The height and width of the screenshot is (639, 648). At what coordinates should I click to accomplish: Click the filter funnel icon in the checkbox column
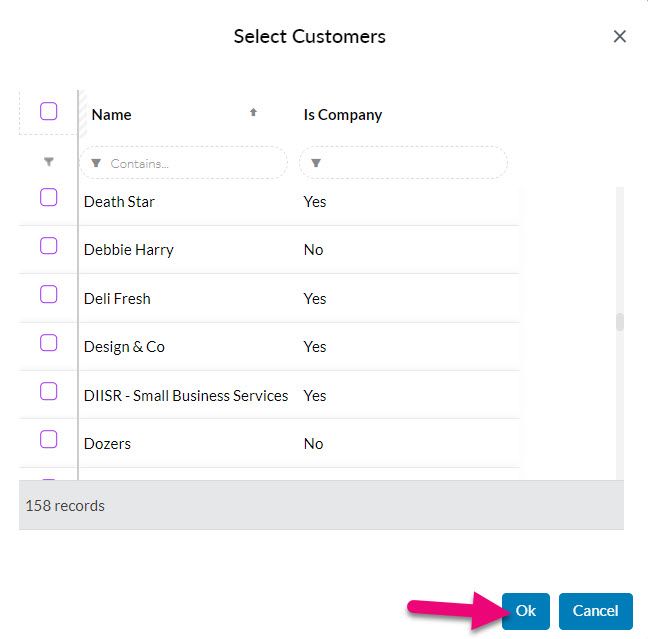pyautogui.click(x=49, y=162)
